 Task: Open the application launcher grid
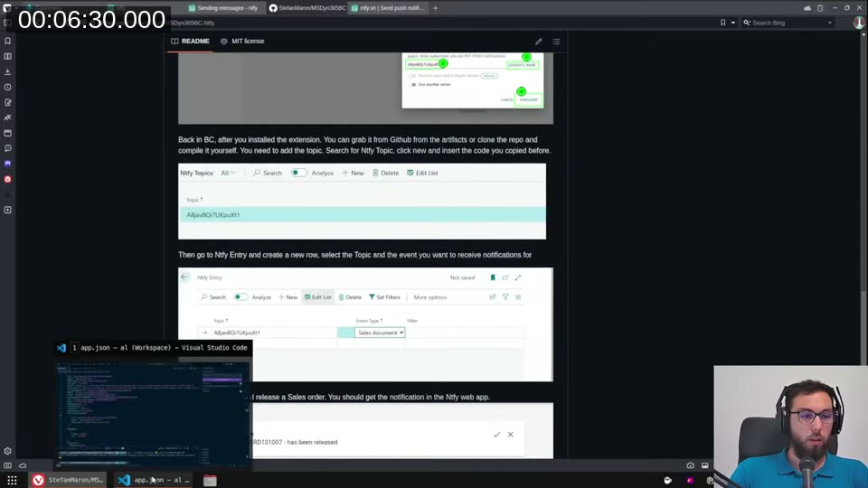pyautogui.click(x=12, y=480)
